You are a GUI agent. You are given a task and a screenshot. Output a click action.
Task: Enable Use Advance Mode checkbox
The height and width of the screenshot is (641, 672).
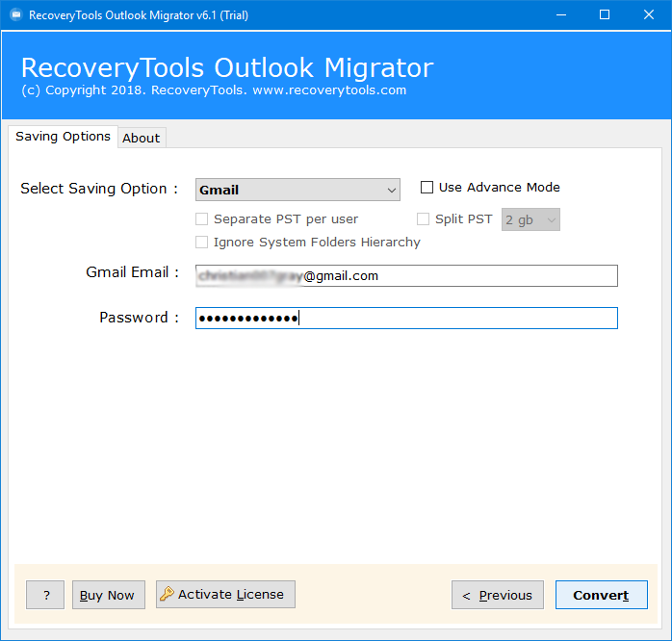[x=426, y=188]
